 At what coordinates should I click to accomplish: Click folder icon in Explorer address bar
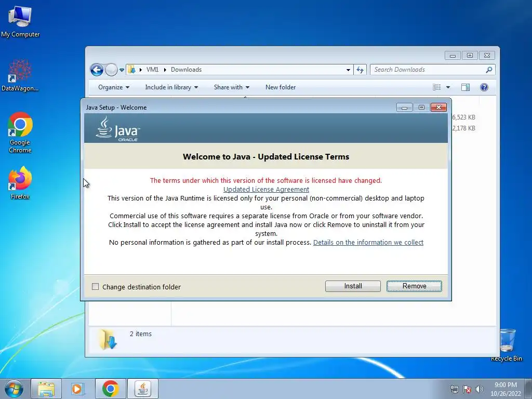pos(131,70)
